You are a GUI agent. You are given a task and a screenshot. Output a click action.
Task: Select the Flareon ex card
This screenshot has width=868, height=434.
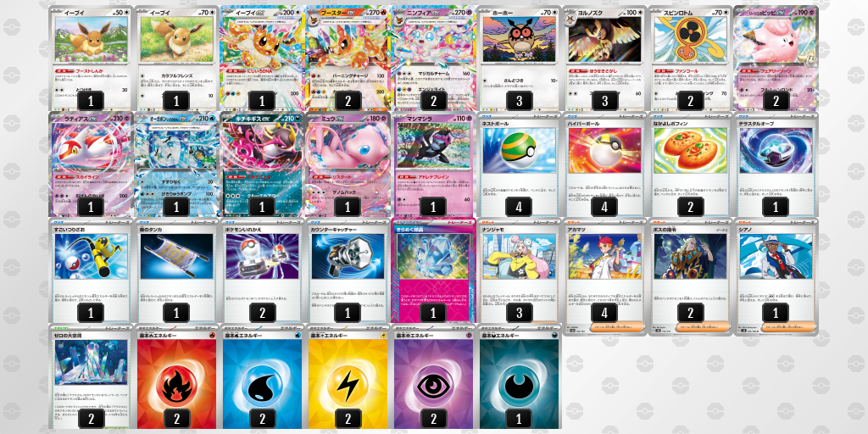[x=348, y=58]
